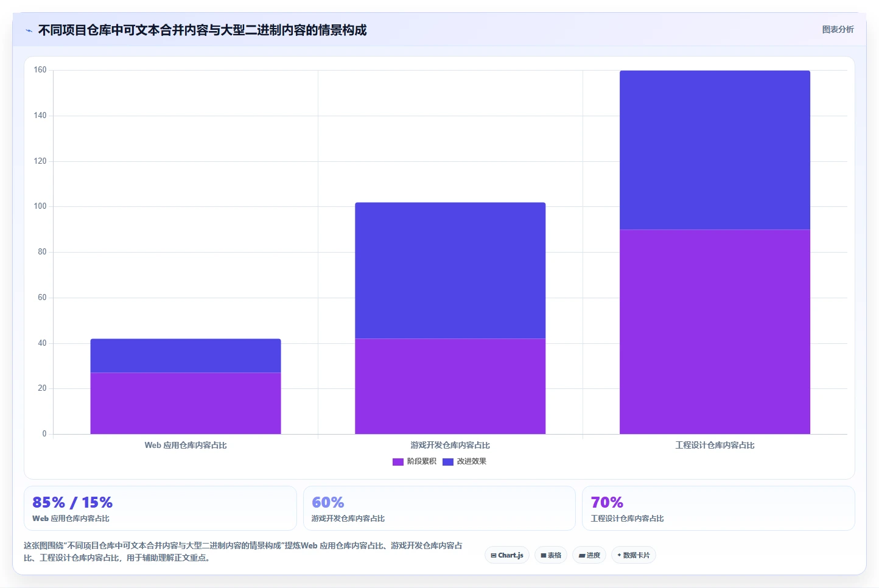
Task: Click the 工程设计仓库内容占比 card caption
Action: click(x=627, y=519)
